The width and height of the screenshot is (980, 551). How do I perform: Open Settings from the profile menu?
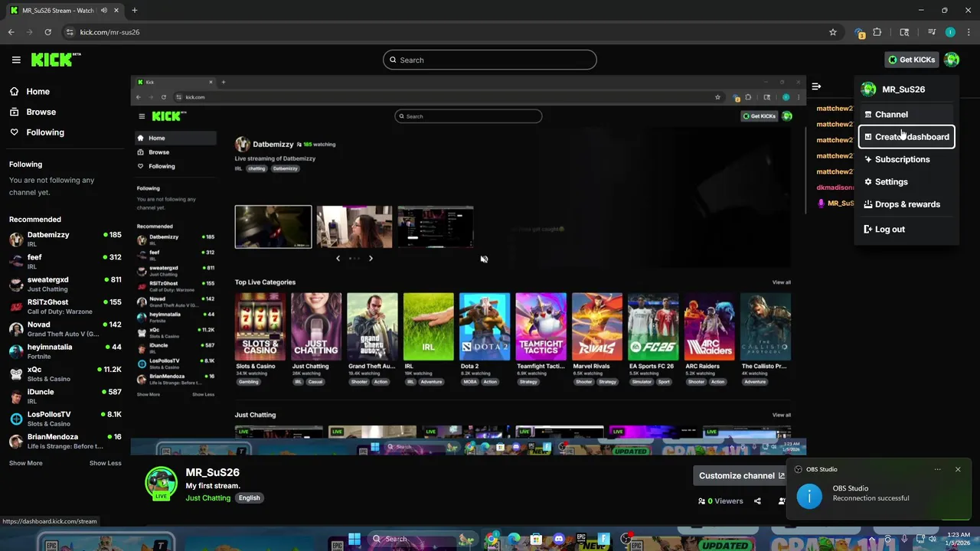coord(906,181)
